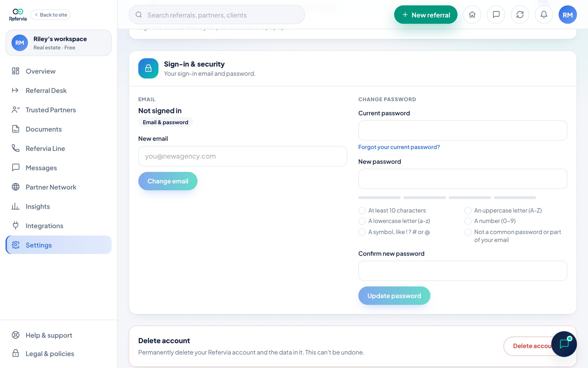Click the Refervia logo
The image size is (588, 368).
click(x=18, y=15)
